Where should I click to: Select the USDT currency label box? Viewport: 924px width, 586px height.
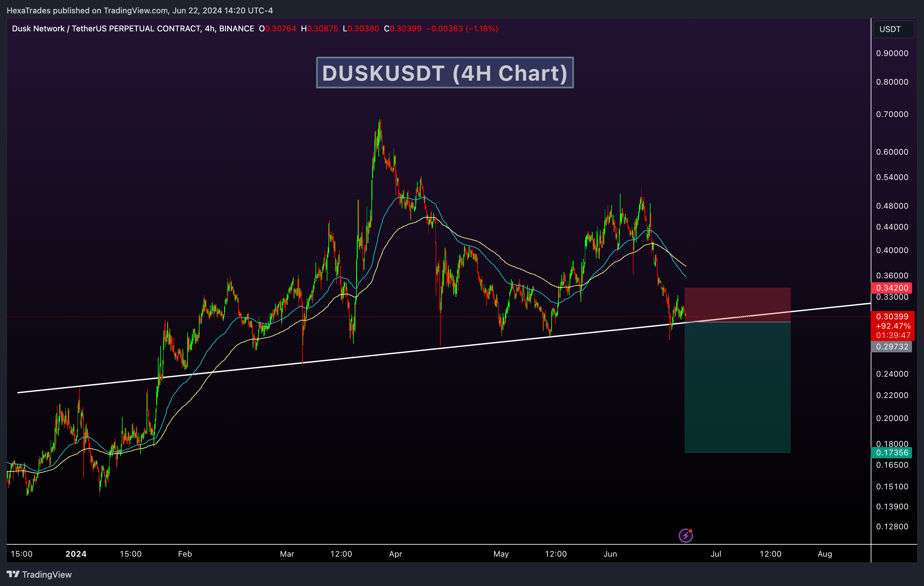point(893,29)
